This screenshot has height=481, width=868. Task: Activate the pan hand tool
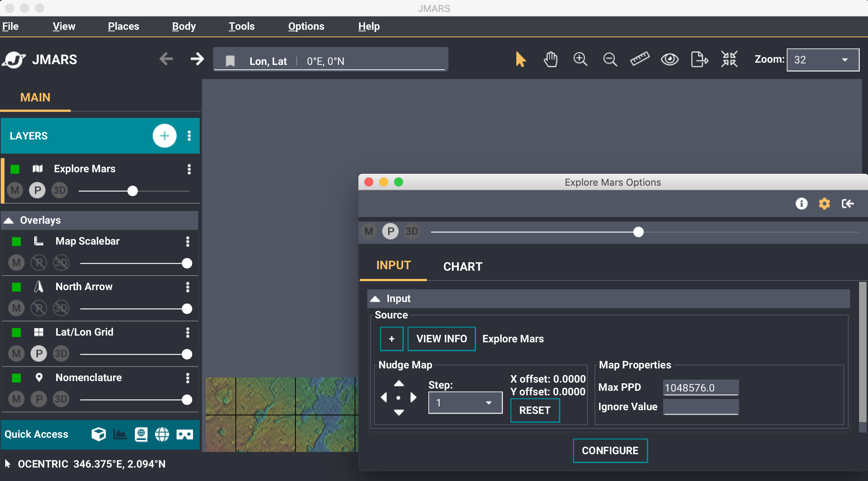tap(550, 59)
